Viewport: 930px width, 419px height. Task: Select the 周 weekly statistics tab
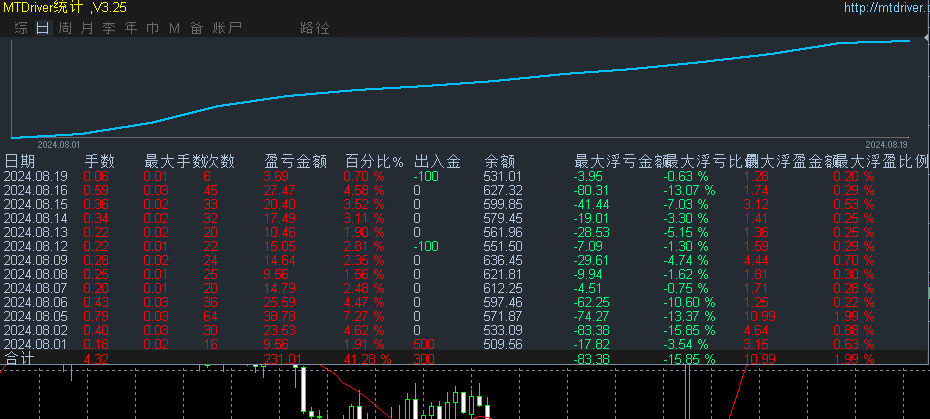pyautogui.click(x=65, y=28)
